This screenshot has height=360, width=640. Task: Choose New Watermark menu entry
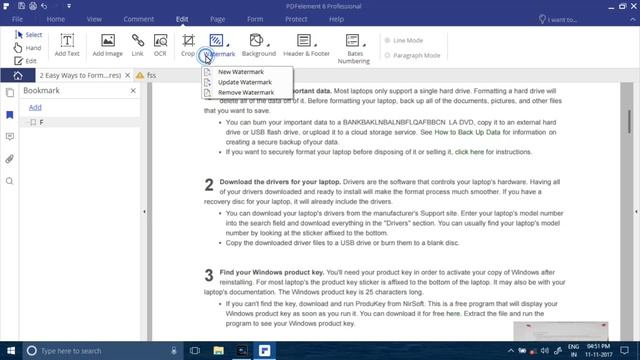[x=247, y=72]
